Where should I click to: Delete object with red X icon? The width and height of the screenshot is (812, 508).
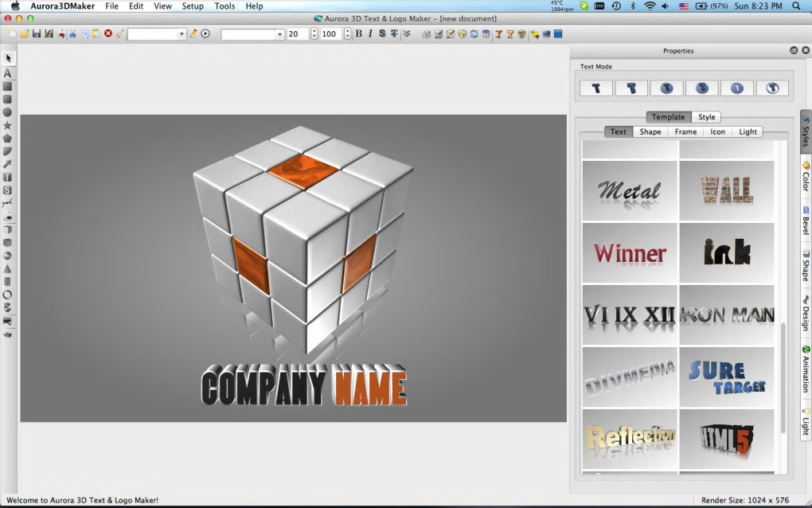108,33
